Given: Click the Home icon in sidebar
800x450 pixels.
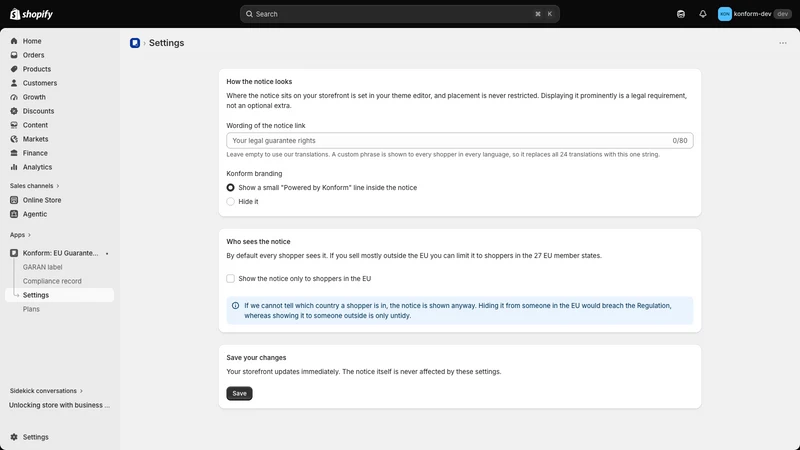Looking at the screenshot, I should click(14, 41).
